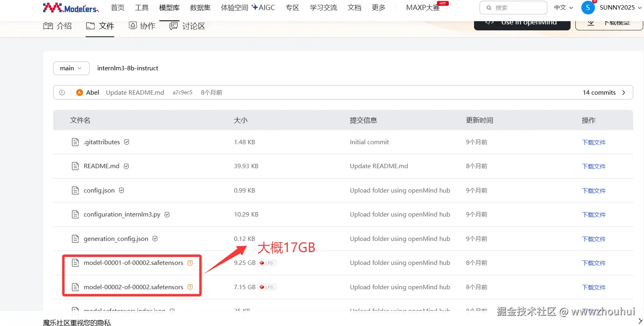Open the configuration_internlm3.py file name
Viewport: 644px width, 326px height.
(122, 215)
